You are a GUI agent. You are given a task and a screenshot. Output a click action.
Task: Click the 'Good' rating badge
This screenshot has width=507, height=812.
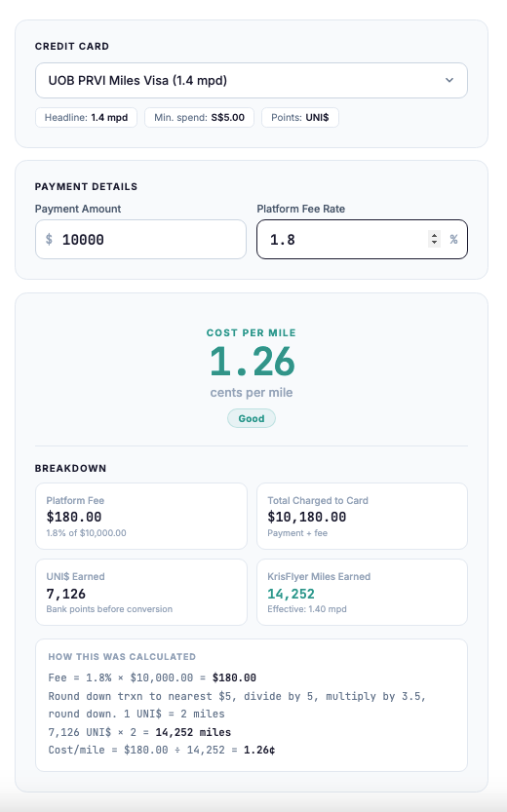coord(252,418)
